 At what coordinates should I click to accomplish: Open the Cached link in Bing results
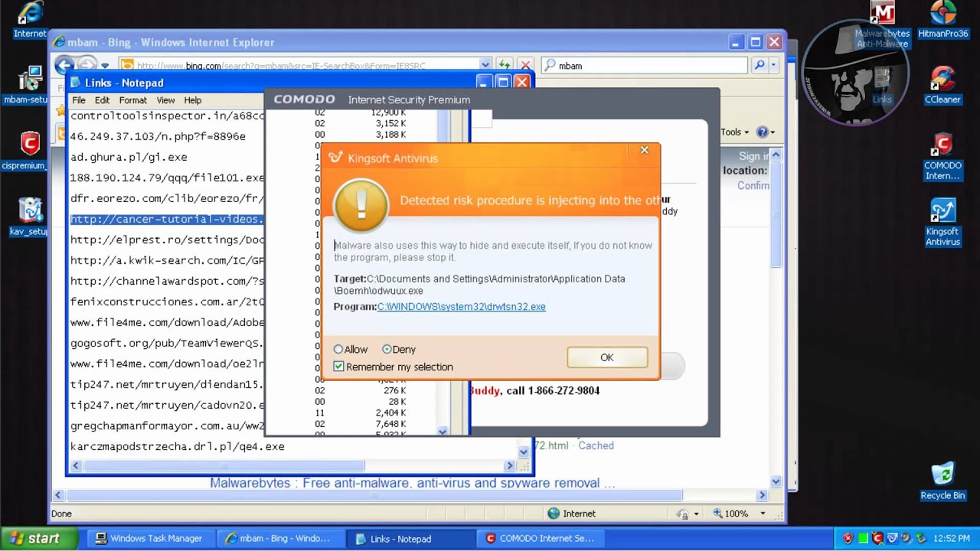click(596, 445)
